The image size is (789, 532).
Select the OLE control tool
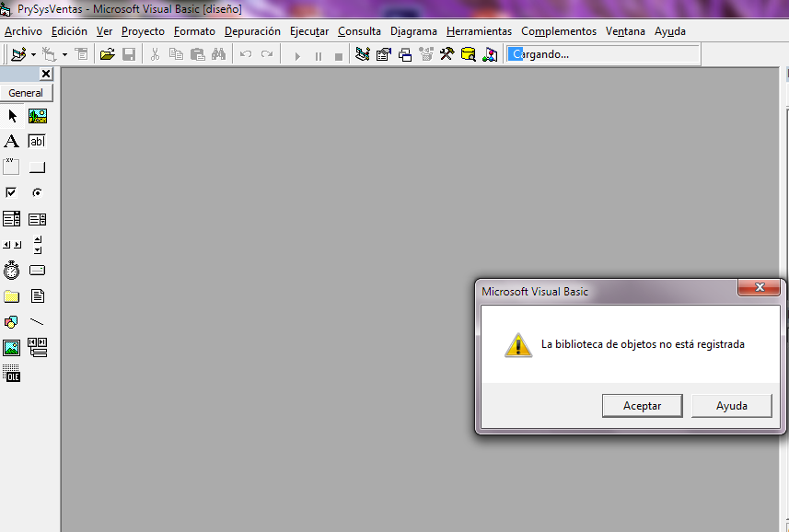12,373
